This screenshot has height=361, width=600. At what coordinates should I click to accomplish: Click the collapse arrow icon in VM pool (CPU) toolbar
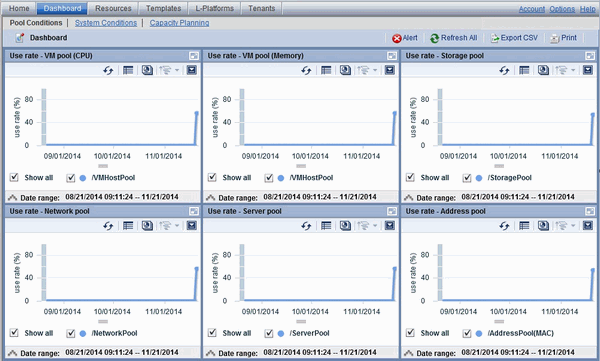191,70
